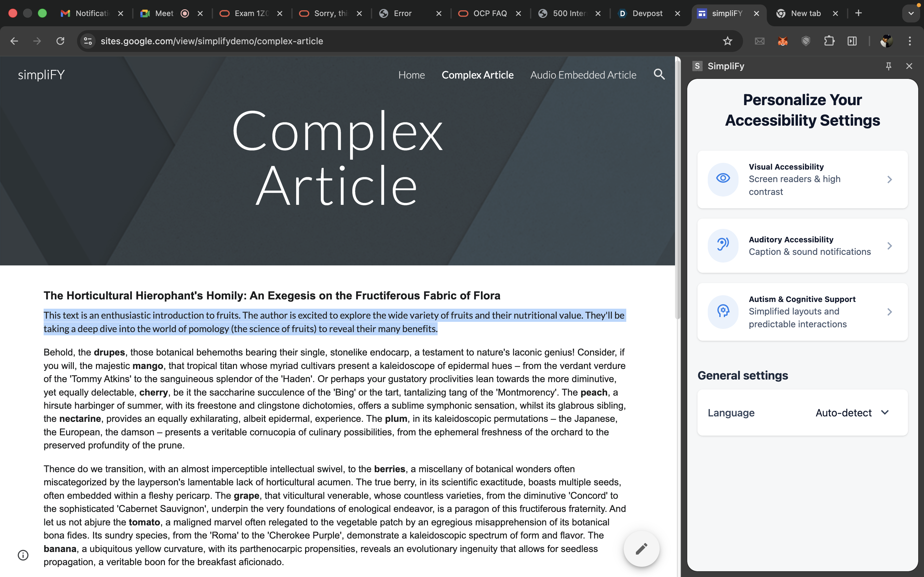
Task: Expand Auditory Accessibility using its chevron
Action: pyautogui.click(x=889, y=246)
